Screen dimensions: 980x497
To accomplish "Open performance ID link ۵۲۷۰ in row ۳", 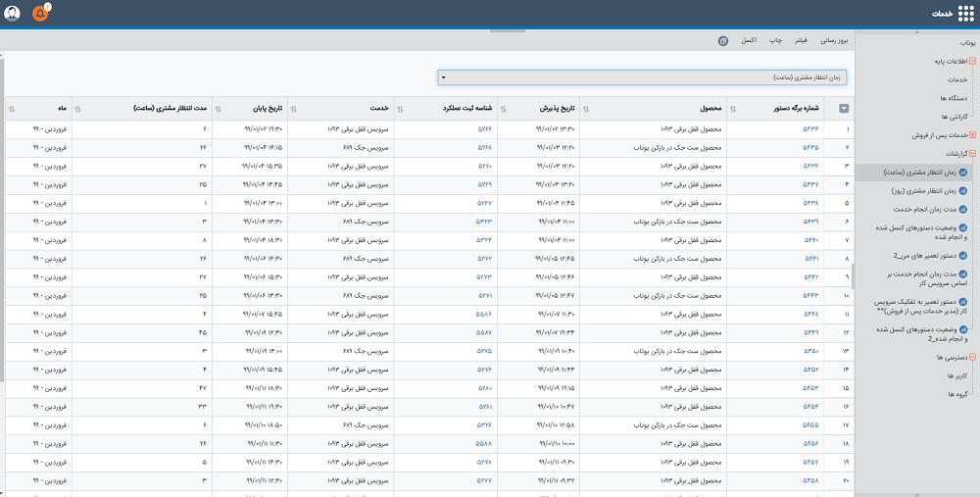I will (x=484, y=167).
